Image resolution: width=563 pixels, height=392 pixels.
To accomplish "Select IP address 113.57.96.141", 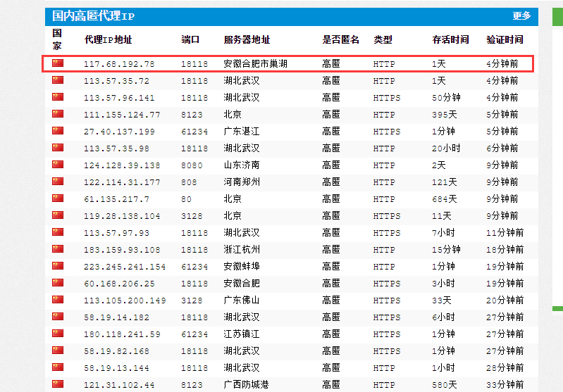I will [119, 98].
